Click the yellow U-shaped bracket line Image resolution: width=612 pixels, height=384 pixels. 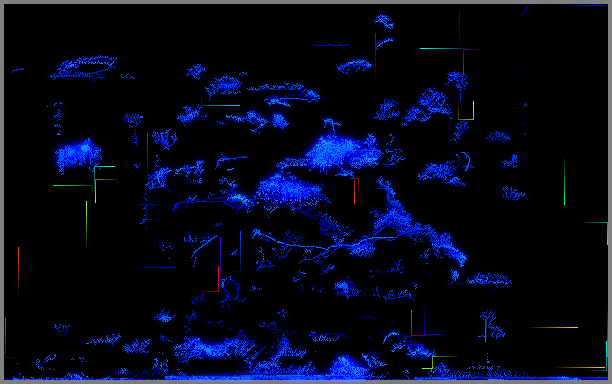tap(466, 111)
